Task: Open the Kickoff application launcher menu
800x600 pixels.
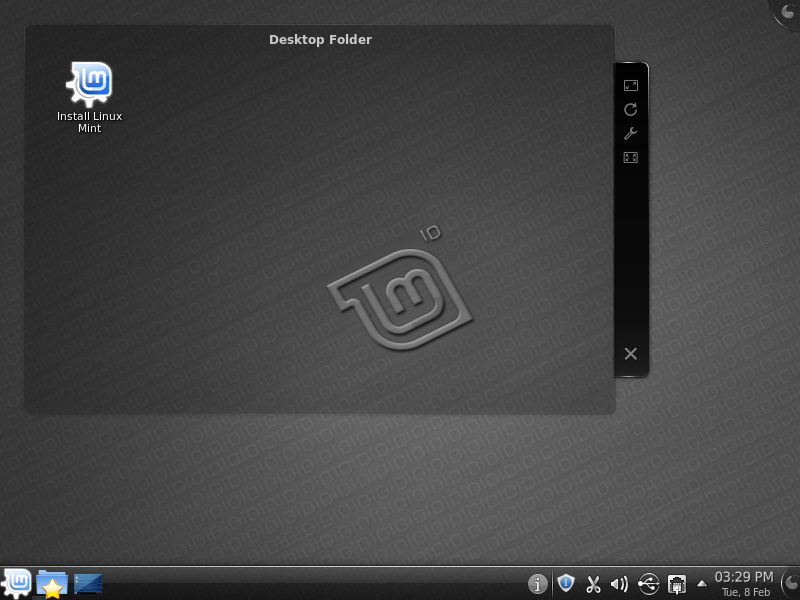Action: pyautogui.click(x=15, y=583)
